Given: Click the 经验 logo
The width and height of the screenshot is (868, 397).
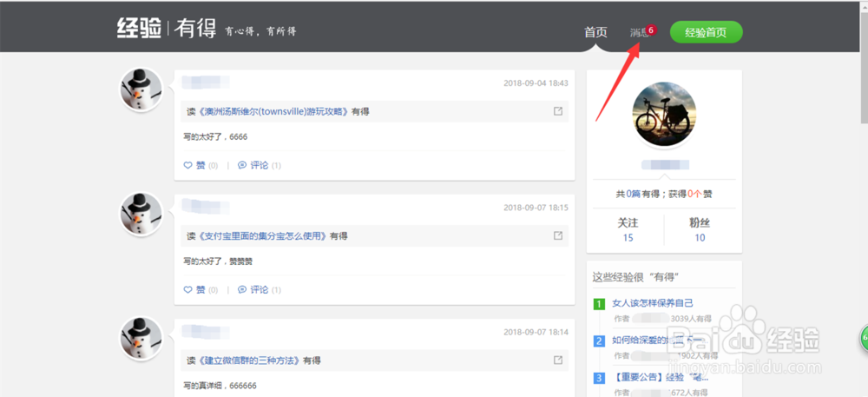Looking at the screenshot, I should [139, 29].
